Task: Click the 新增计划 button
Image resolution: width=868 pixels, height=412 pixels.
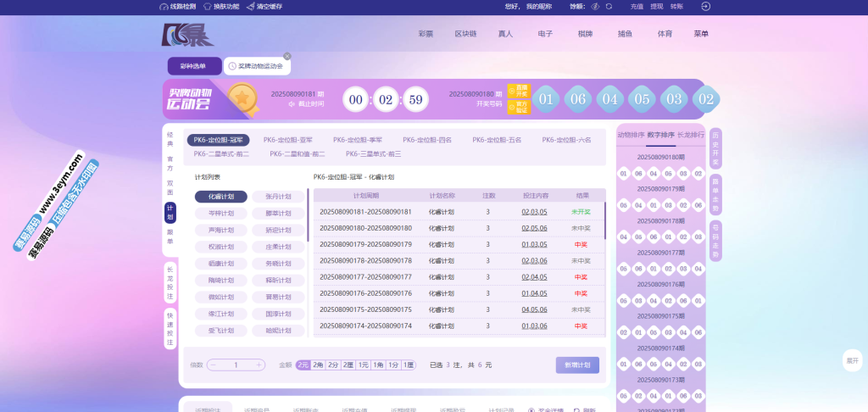Action: 577,365
